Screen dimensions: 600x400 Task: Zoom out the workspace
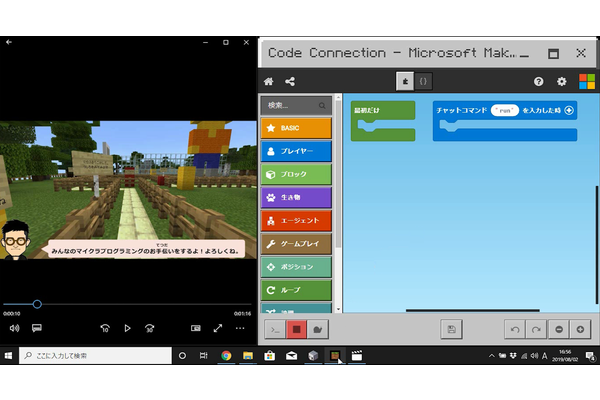tap(559, 329)
